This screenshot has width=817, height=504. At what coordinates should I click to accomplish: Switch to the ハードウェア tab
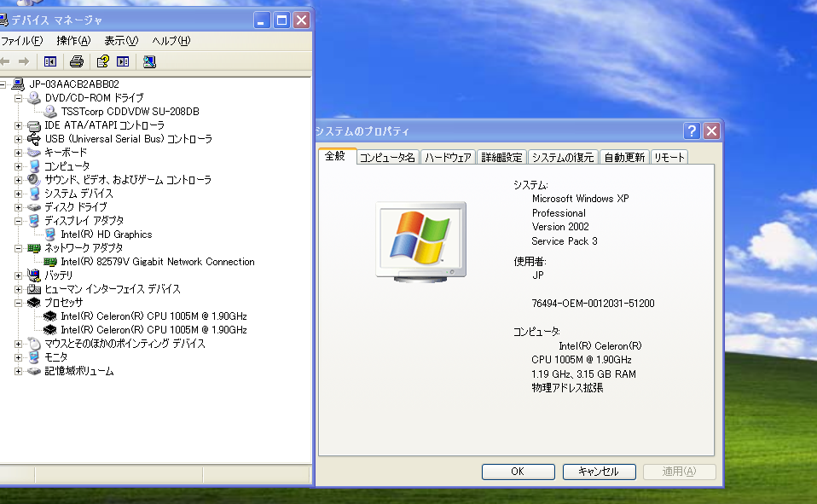(448, 158)
